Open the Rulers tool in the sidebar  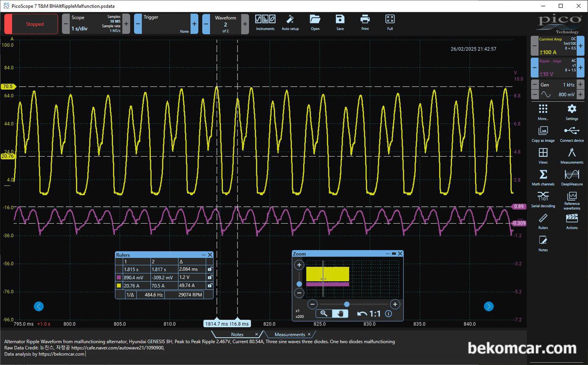point(543,221)
